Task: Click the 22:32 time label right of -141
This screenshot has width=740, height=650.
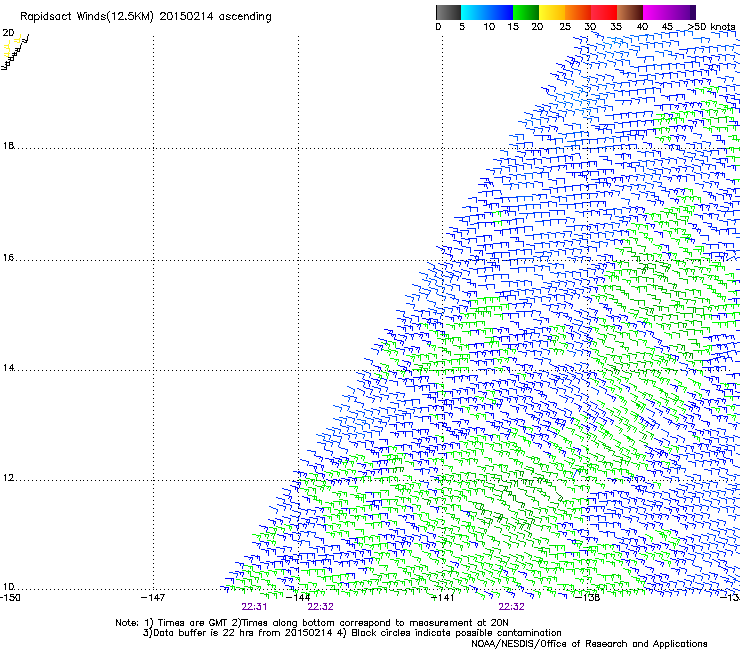Action: point(512,607)
